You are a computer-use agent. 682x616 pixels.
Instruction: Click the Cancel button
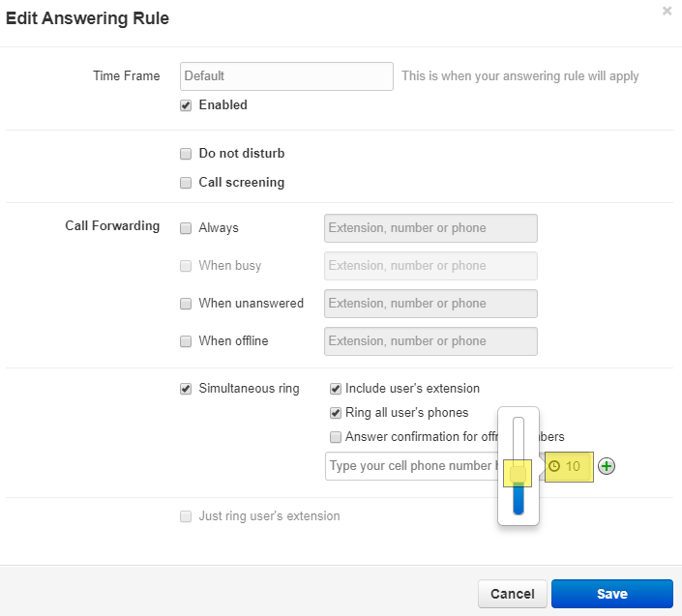tap(512, 594)
